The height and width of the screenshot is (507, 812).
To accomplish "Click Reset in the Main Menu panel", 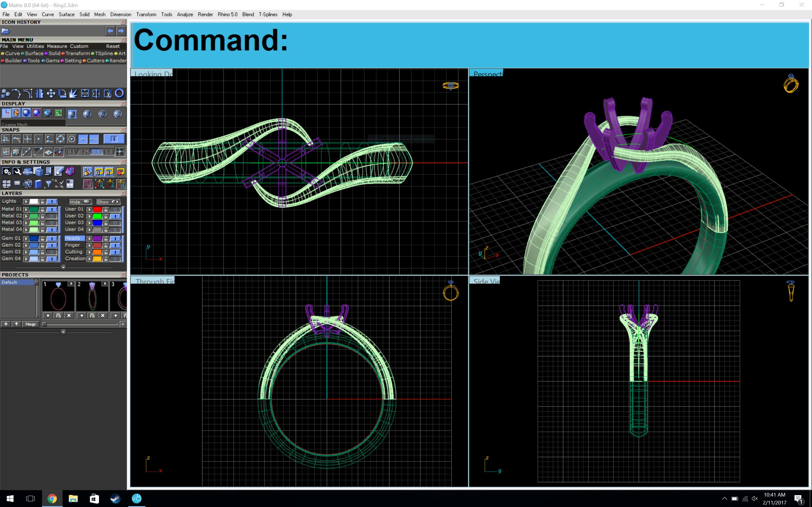I will coord(112,46).
